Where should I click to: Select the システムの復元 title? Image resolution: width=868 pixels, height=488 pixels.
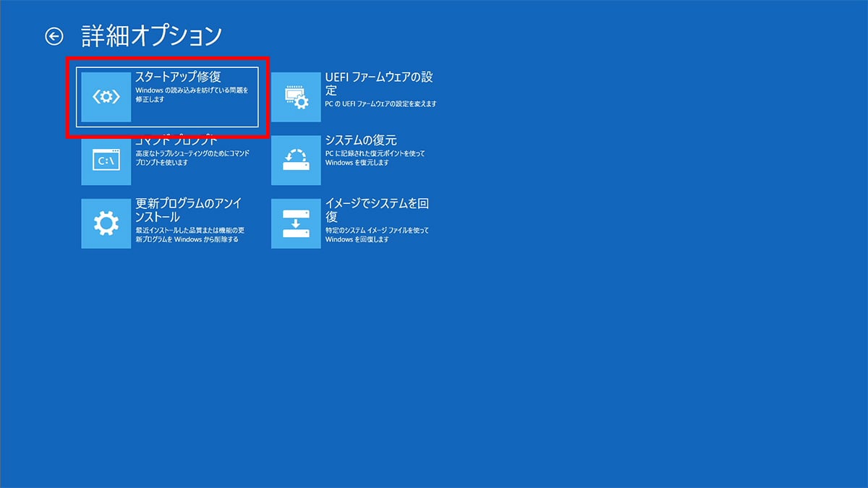[x=361, y=140]
